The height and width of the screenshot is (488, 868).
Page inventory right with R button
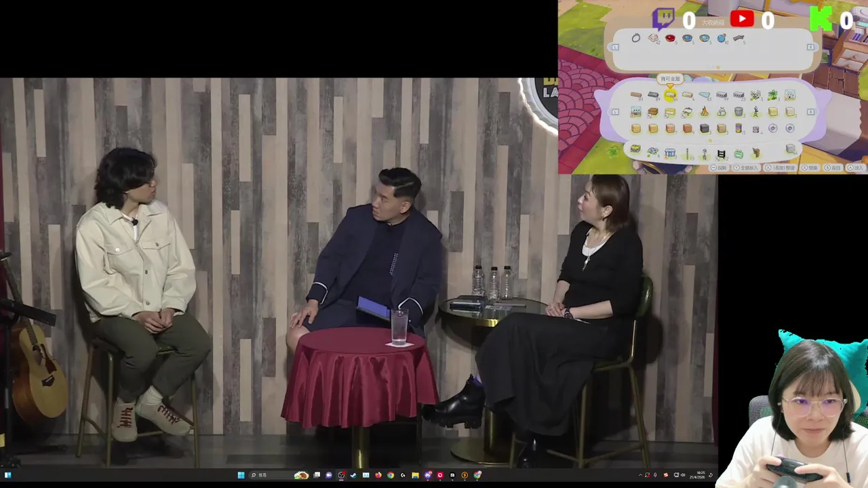click(x=811, y=112)
